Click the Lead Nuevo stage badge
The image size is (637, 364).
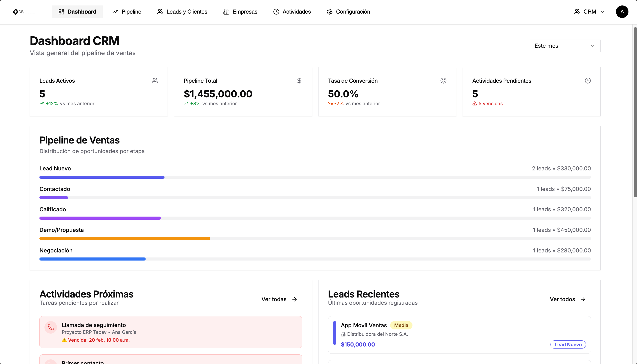[568, 345]
